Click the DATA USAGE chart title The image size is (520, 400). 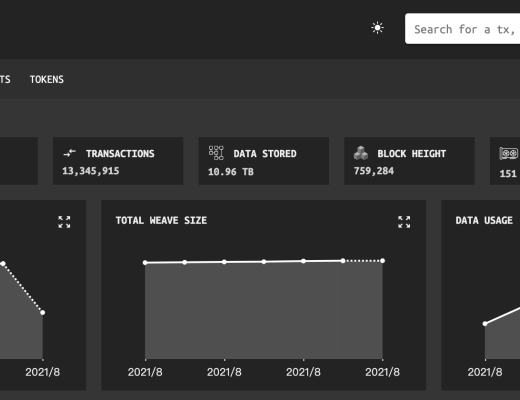[484, 220]
